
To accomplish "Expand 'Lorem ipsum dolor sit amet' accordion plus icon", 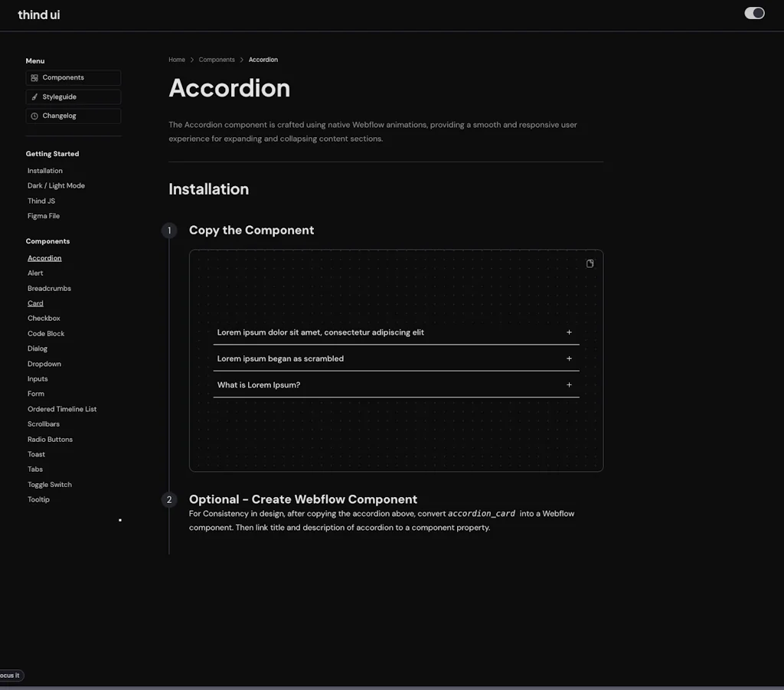I will [569, 332].
